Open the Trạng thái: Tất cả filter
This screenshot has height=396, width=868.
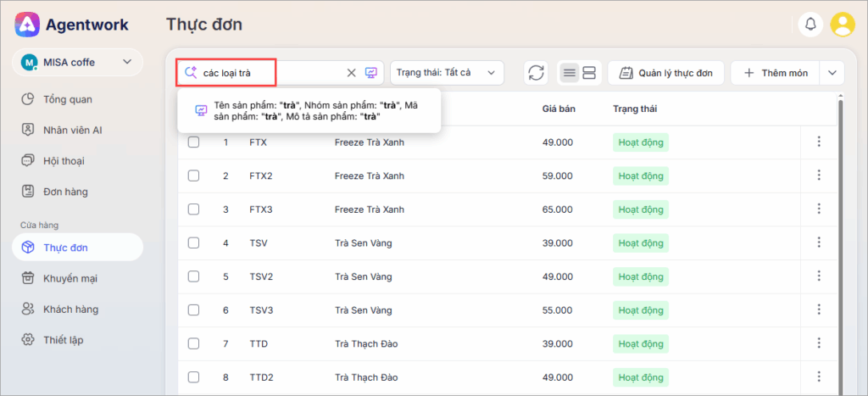point(447,73)
